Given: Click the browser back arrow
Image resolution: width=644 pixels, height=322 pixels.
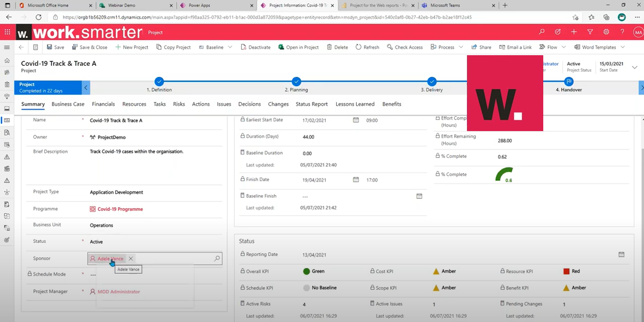Looking at the screenshot, I should pyautogui.click(x=9, y=17).
